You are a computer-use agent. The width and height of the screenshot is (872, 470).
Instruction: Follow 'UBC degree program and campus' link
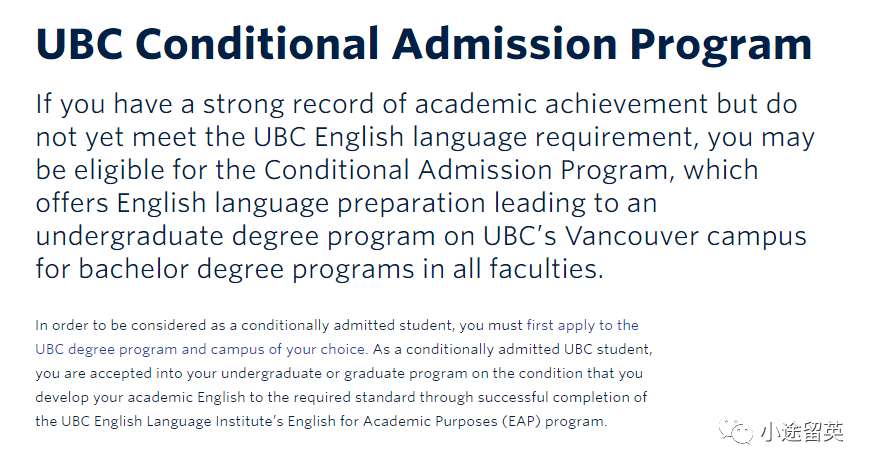[149, 349]
